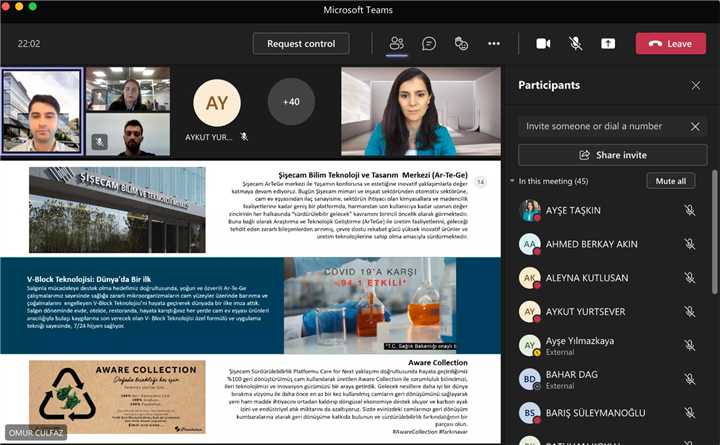Select Ayşe Yılmazkaya avatar

tap(529, 345)
